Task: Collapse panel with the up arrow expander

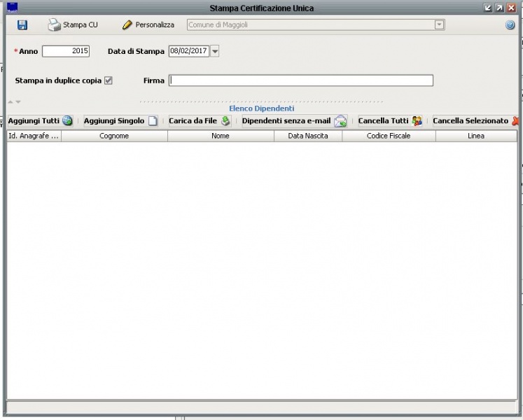Action: click(11, 101)
